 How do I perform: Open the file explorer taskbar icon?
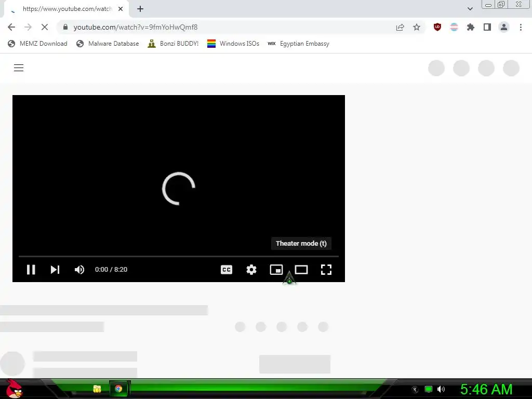(97, 389)
